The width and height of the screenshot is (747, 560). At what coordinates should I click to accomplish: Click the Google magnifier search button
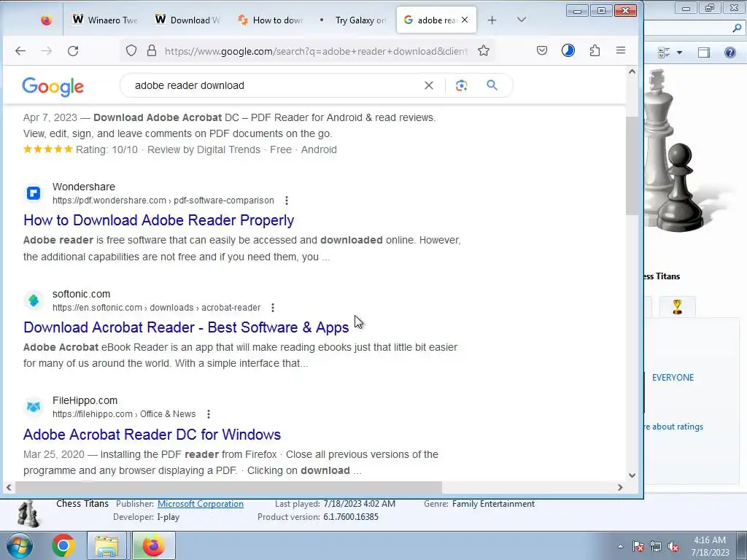[492, 85]
